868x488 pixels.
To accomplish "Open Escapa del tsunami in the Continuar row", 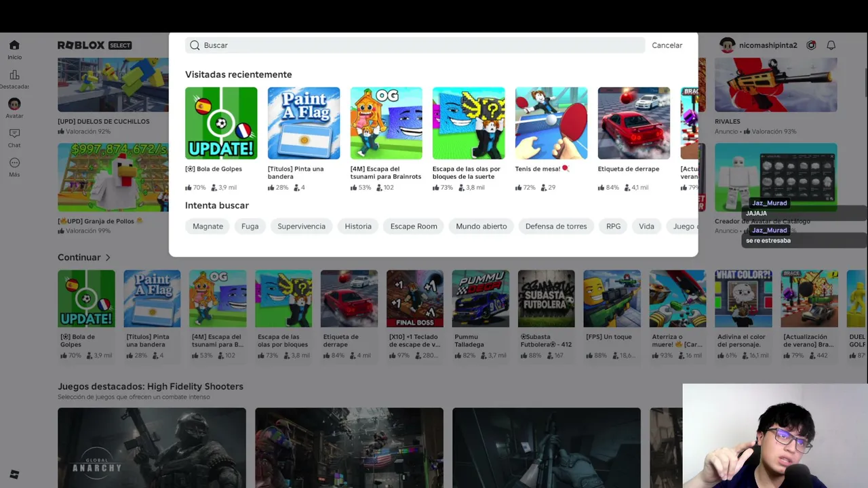I will 218,299.
